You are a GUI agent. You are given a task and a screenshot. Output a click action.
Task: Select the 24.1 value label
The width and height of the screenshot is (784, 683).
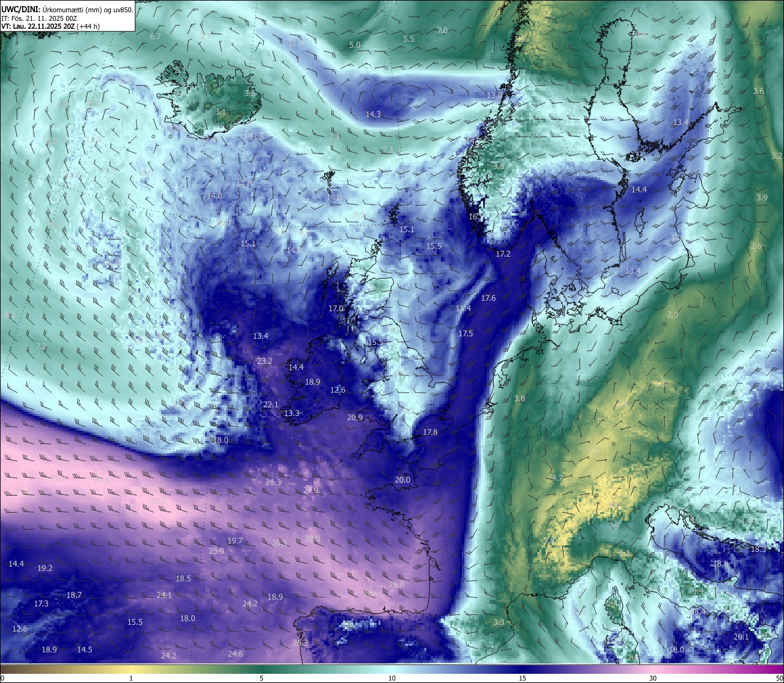point(164,595)
